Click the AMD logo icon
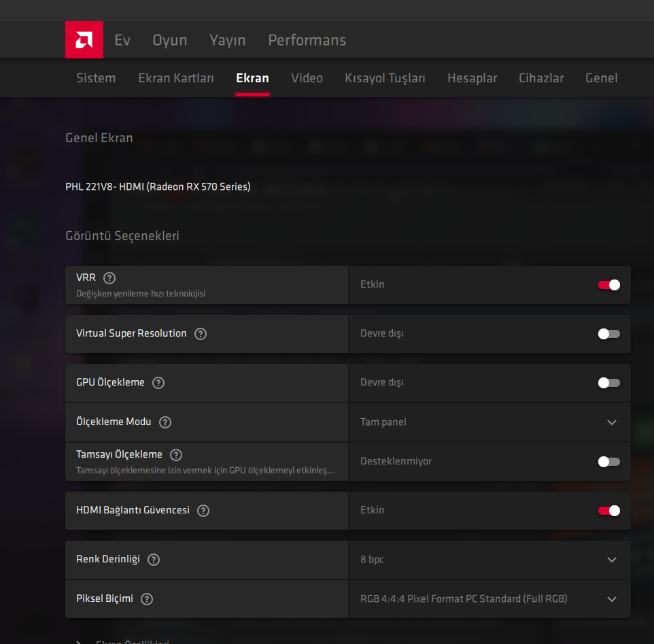Screen dimensions: 654x644 click(84, 40)
